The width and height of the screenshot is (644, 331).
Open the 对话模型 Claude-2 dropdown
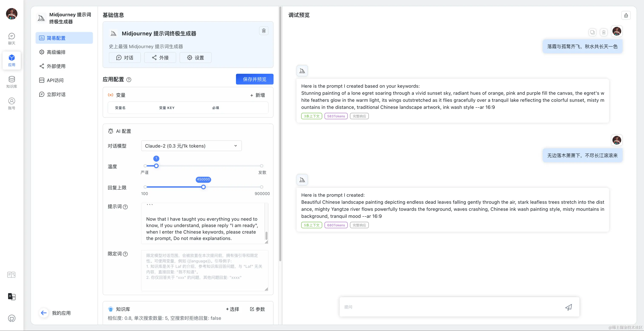pyautogui.click(x=191, y=146)
